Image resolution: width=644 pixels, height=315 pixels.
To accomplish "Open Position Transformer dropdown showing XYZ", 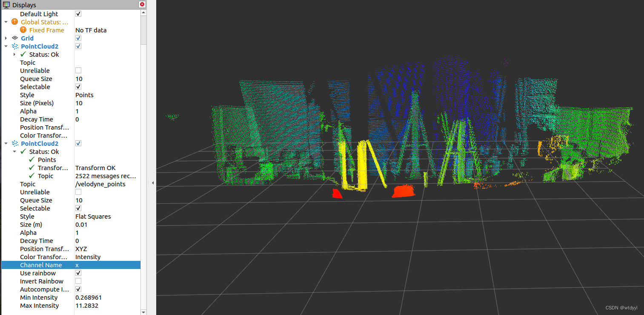I will point(107,249).
